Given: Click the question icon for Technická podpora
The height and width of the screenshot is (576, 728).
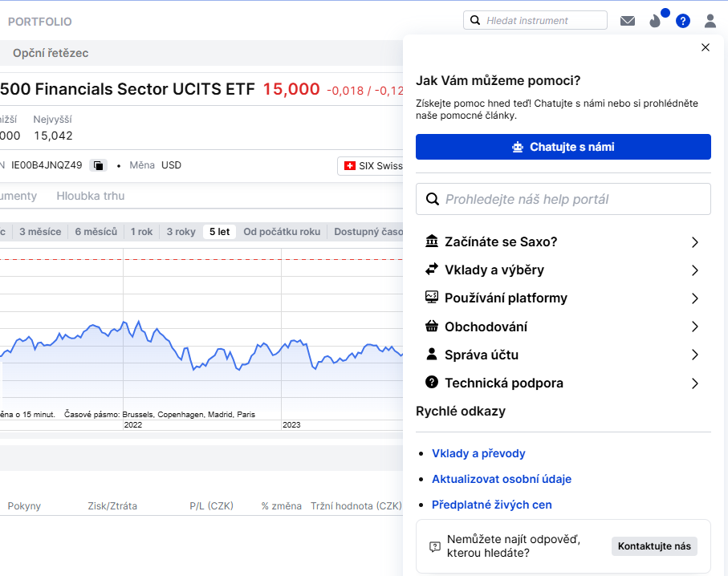Looking at the screenshot, I should point(432,382).
